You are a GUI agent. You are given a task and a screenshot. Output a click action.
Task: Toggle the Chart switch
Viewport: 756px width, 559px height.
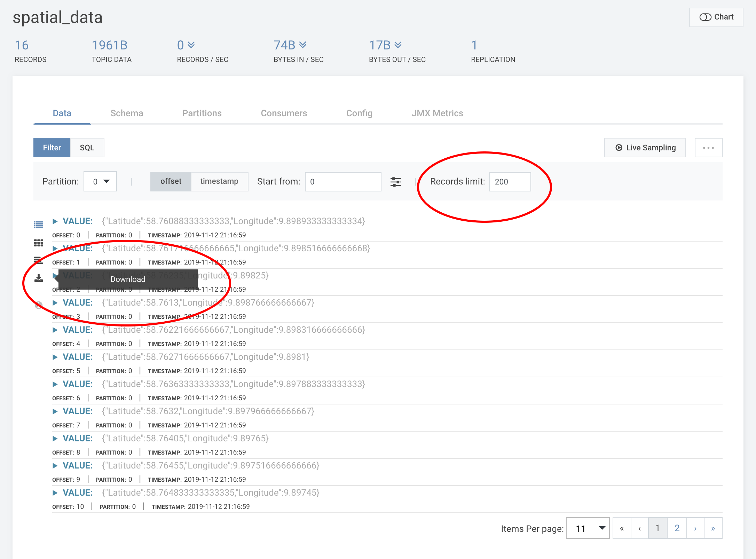(x=716, y=17)
